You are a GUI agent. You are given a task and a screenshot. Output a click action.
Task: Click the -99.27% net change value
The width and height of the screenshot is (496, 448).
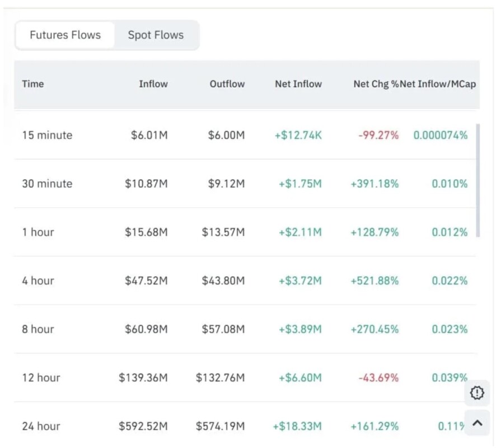point(378,135)
